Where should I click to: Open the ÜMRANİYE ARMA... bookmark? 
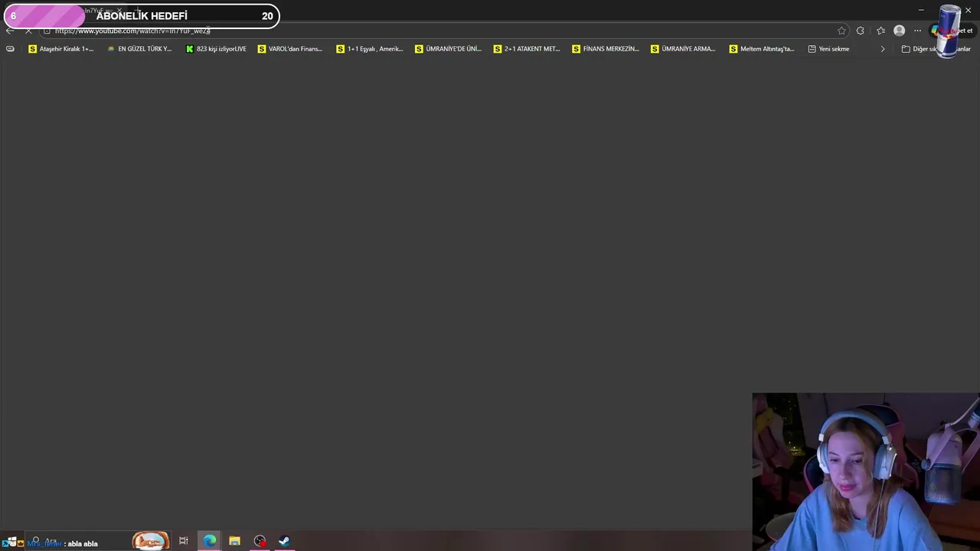pos(683,49)
